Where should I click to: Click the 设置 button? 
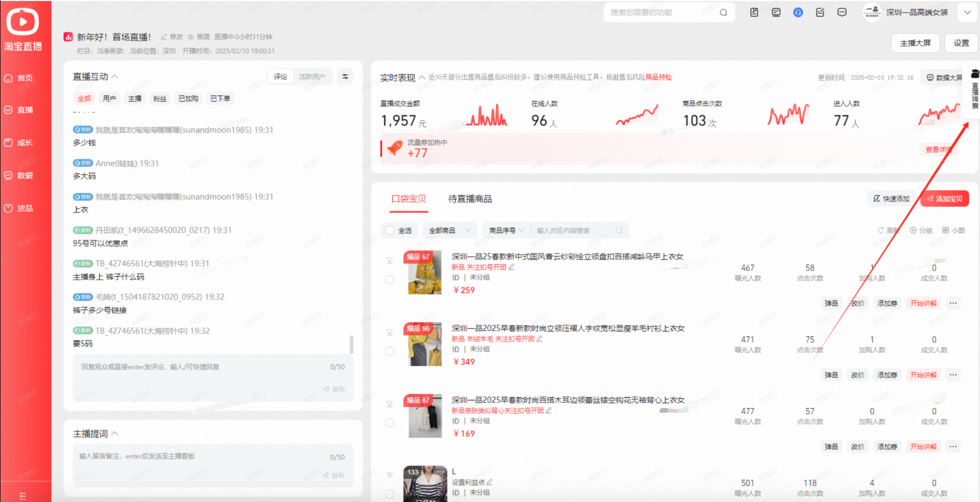(x=962, y=43)
